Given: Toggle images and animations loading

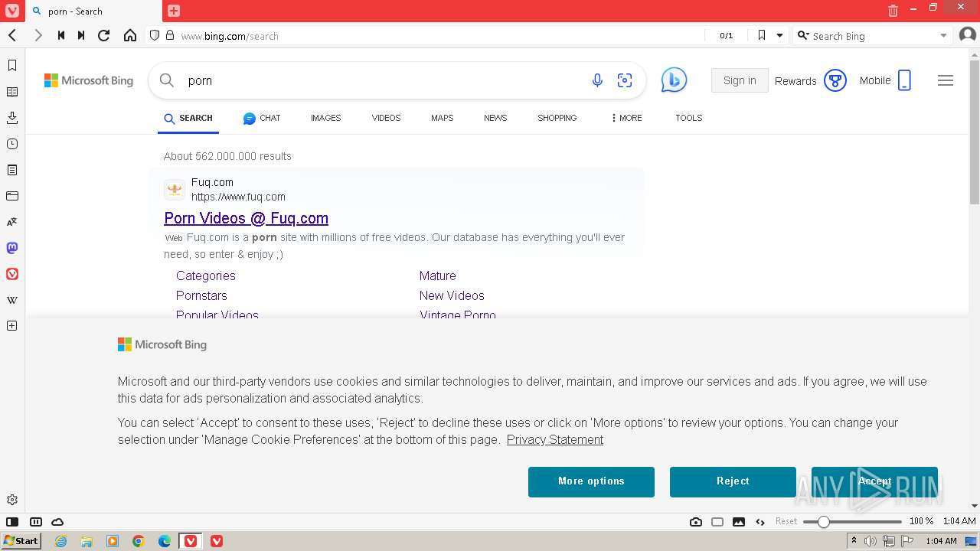Looking at the screenshot, I should coord(739,522).
